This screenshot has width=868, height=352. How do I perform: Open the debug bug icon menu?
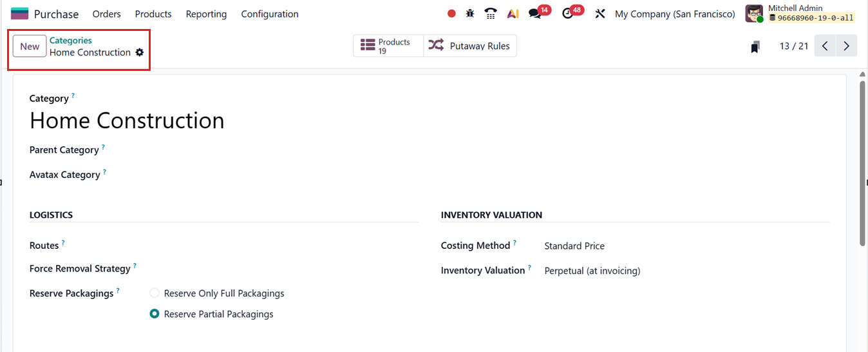(x=470, y=14)
